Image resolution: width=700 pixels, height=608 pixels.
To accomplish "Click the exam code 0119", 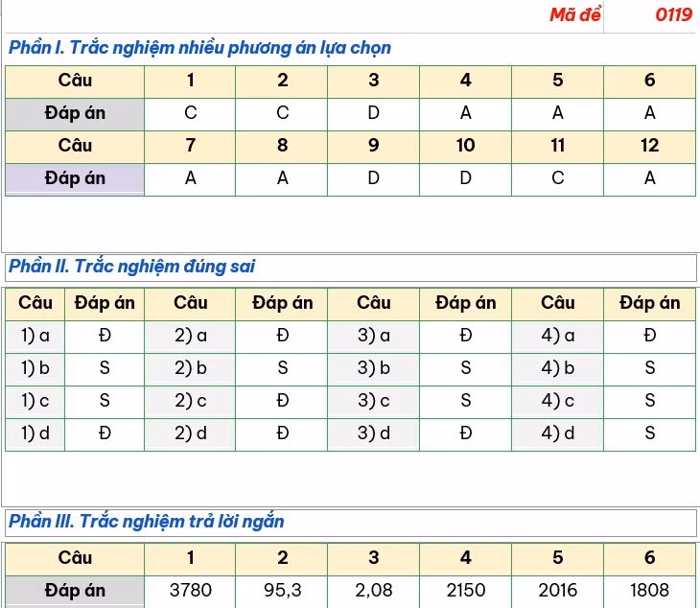I will click(x=674, y=14).
